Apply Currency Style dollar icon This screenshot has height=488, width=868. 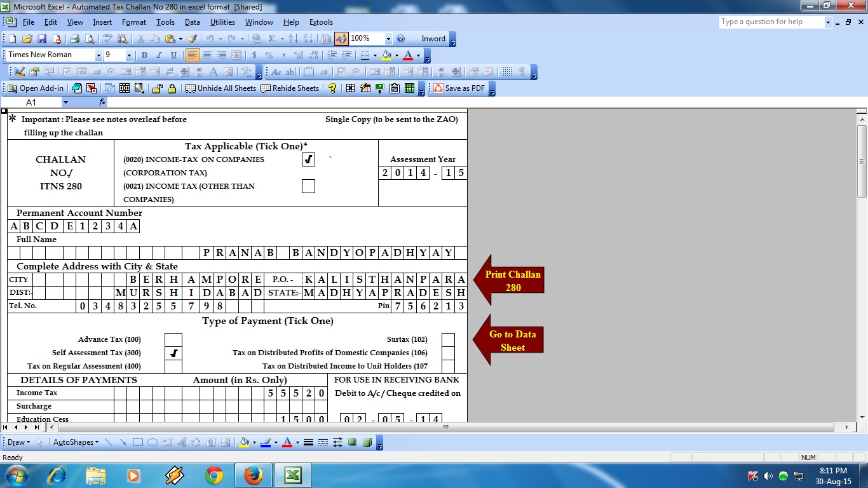[x=254, y=55]
